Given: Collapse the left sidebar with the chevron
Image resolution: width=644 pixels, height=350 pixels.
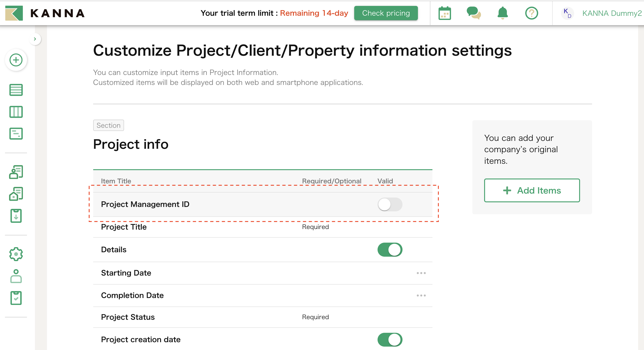Looking at the screenshot, I should 35,39.
